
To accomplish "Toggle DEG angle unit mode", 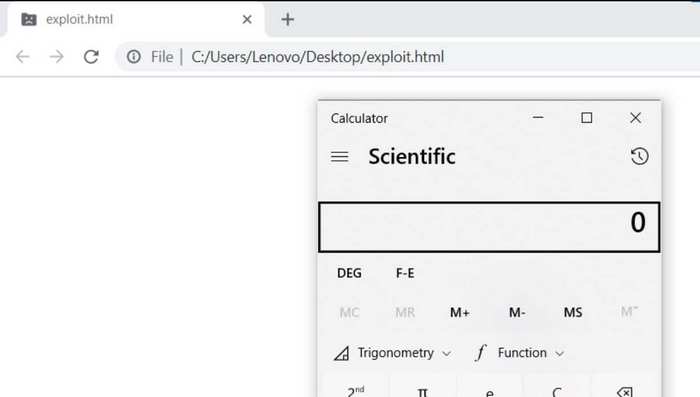I will (349, 273).
